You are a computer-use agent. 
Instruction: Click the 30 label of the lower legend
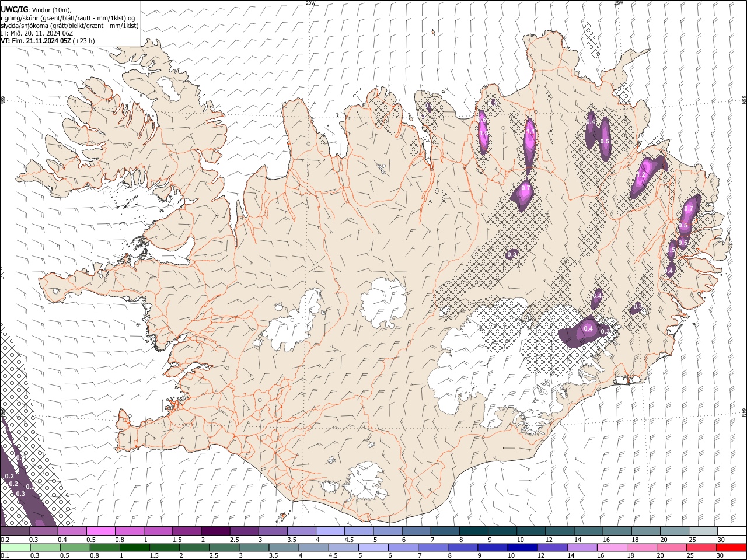pyautogui.click(x=721, y=555)
